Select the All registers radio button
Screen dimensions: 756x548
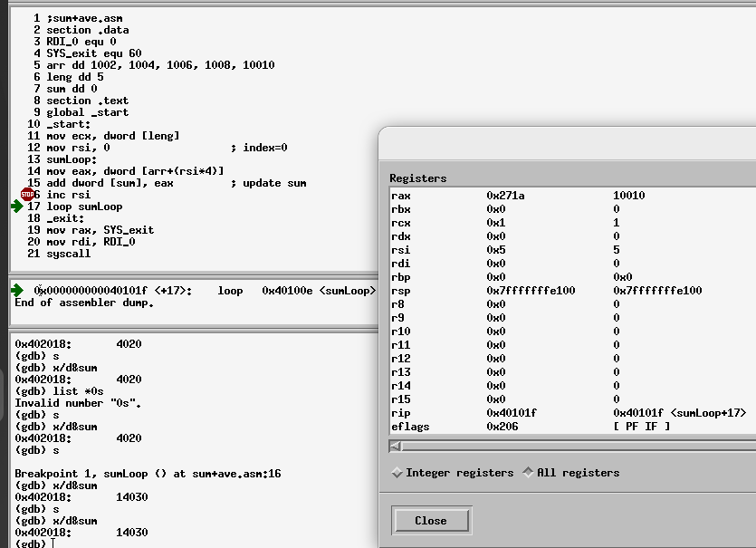coord(528,473)
